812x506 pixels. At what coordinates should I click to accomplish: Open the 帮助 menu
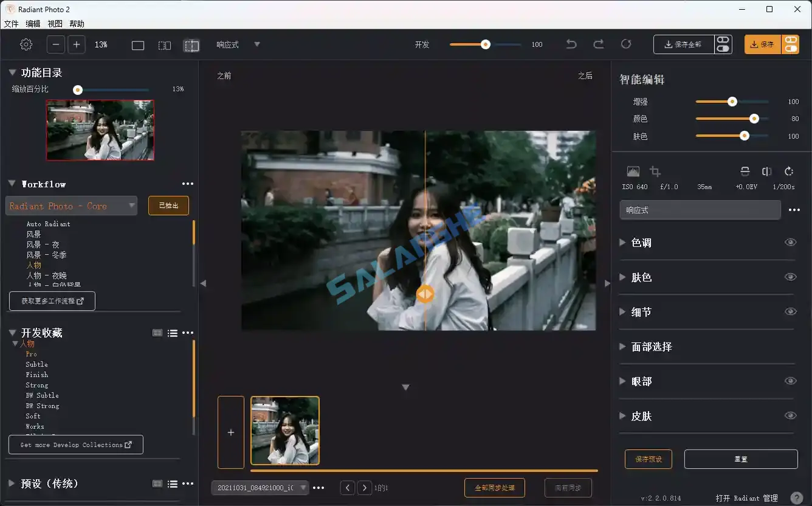[x=76, y=23]
